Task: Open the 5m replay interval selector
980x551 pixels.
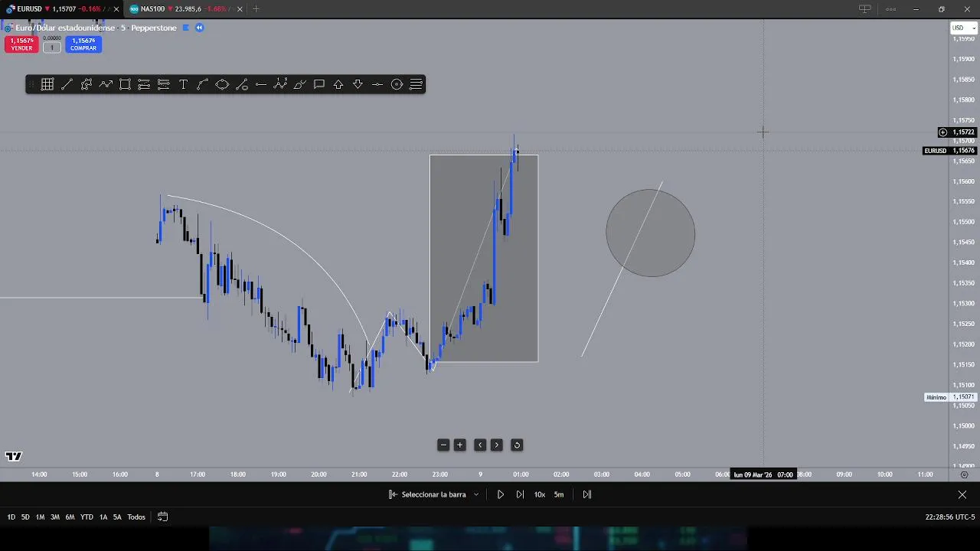Action: [559, 494]
